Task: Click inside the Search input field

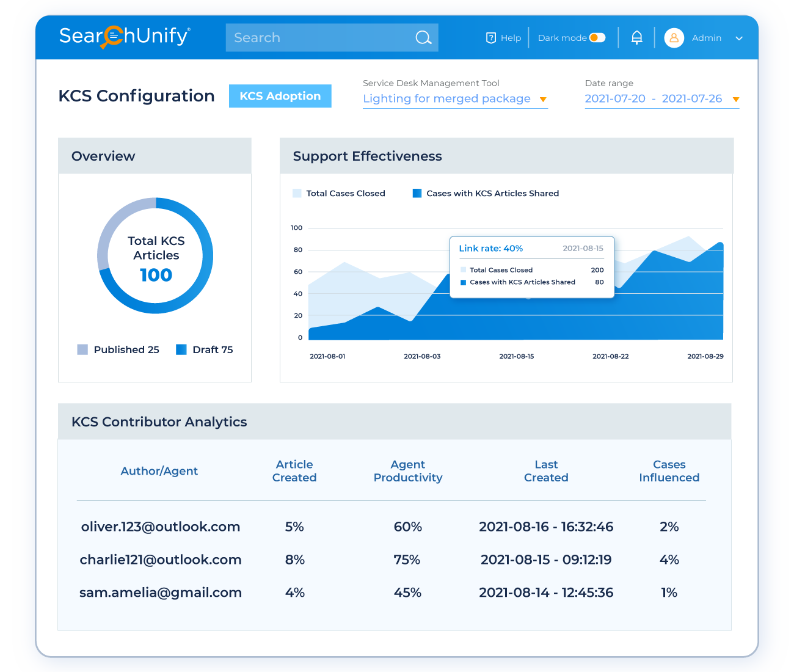Action: pyautogui.click(x=332, y=38)
